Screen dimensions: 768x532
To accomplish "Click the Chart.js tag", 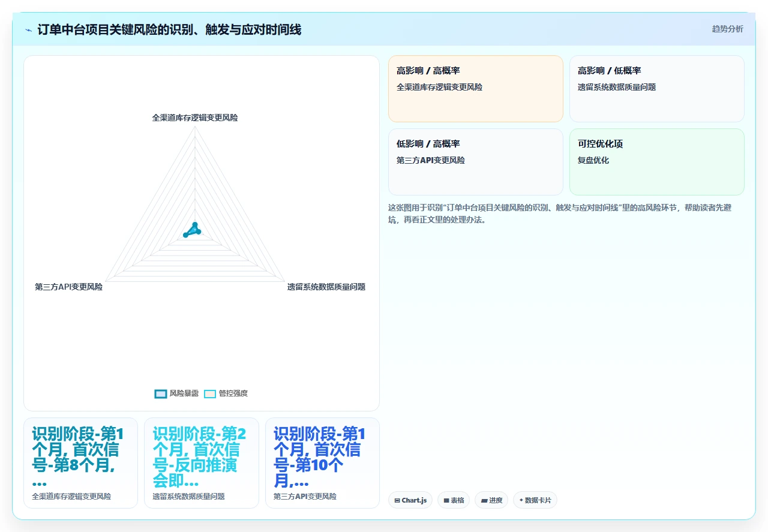I will click(410, 500).
